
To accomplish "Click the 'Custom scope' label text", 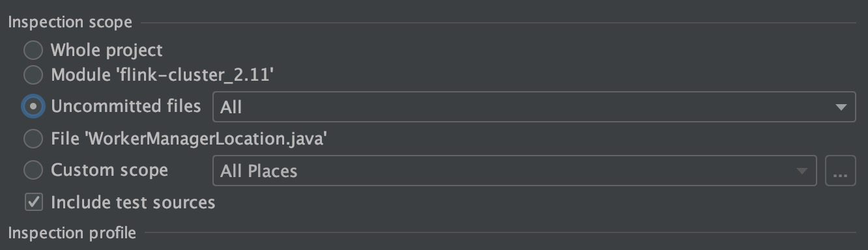I will click(109, 171).
